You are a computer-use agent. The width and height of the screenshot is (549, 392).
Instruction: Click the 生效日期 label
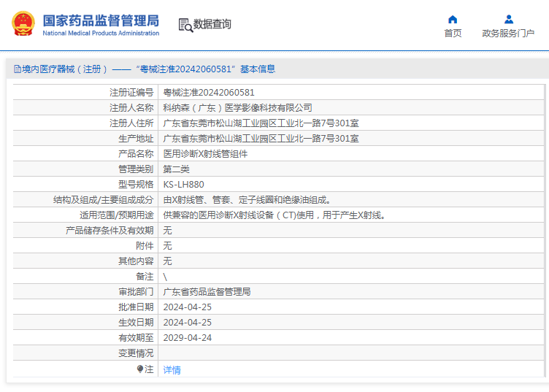[x=136, y=323]
